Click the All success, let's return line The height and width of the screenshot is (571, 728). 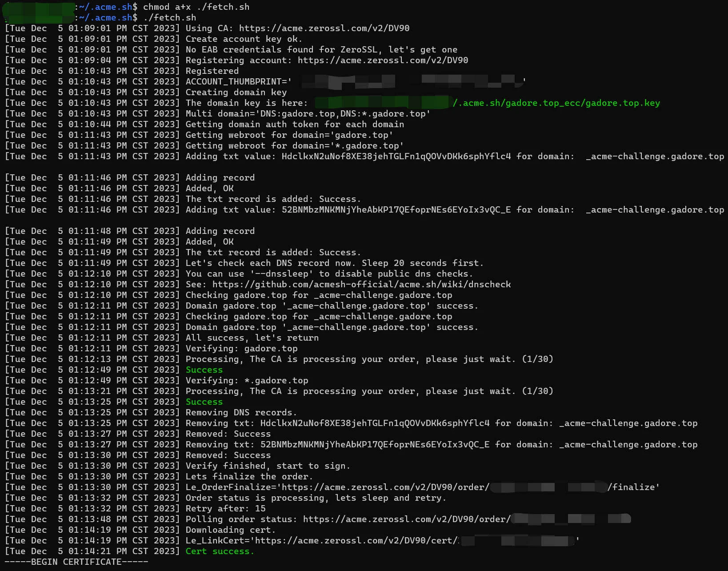click(x=252, y=338)
